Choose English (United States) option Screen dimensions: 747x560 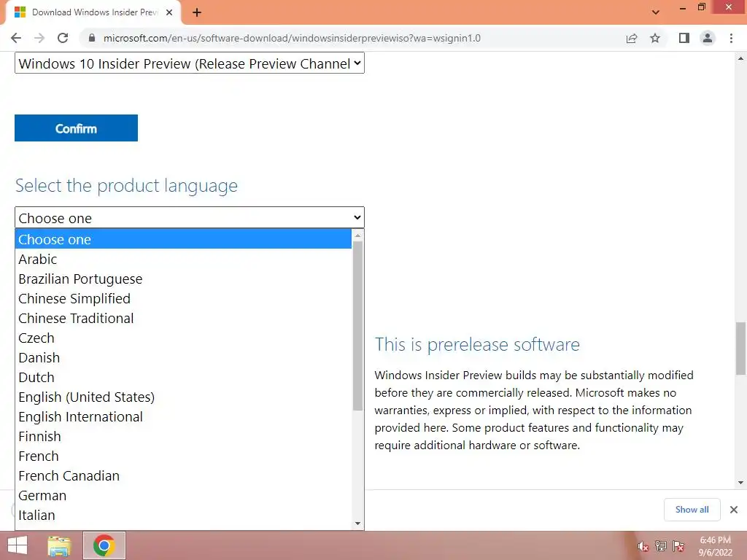[x=183, y=397]
